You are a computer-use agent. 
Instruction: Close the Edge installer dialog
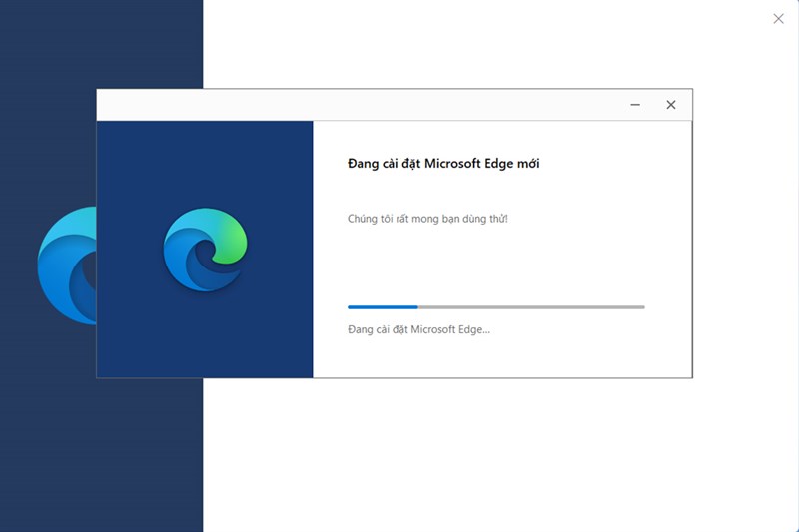(x=670, y=105)
